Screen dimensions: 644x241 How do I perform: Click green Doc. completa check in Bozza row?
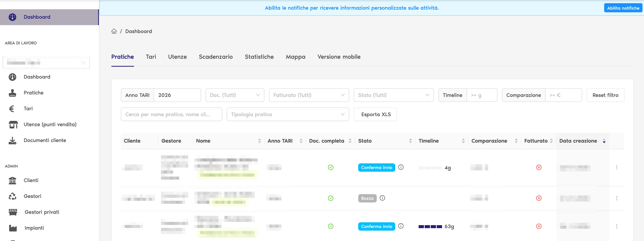[330, 198]
